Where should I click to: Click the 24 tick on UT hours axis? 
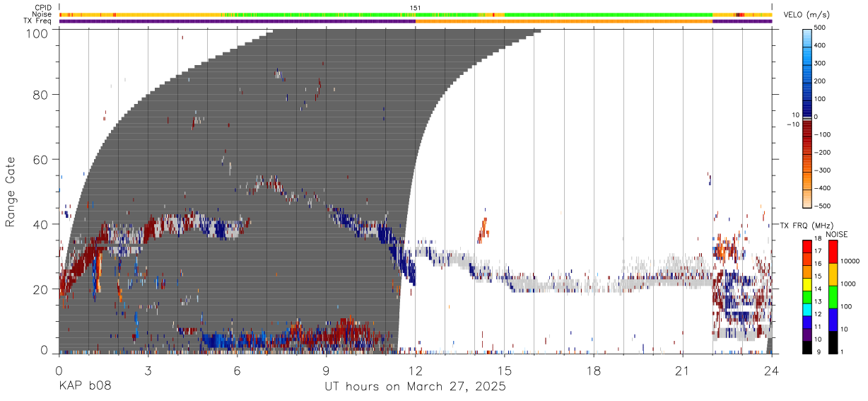tap(772, 371)
